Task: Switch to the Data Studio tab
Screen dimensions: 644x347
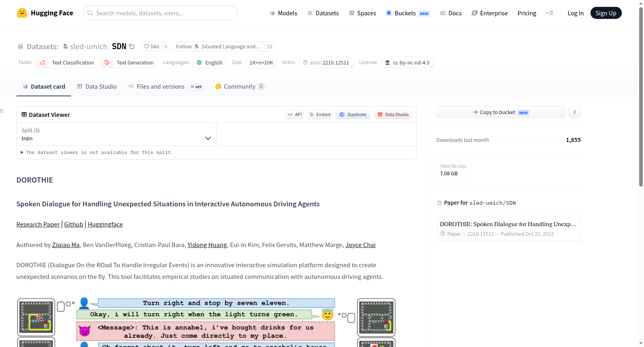Action: point(97,87)
